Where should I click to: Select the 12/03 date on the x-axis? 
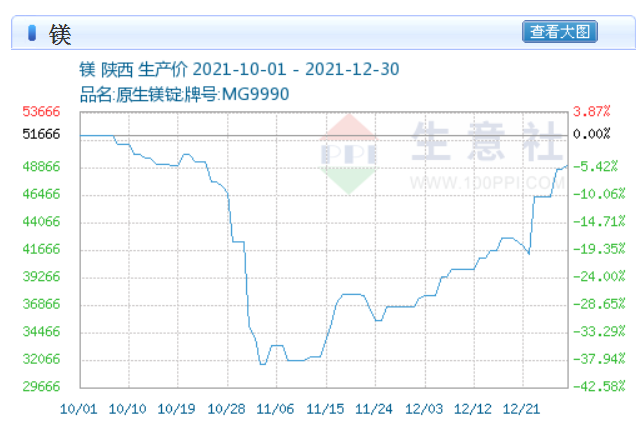422,408
